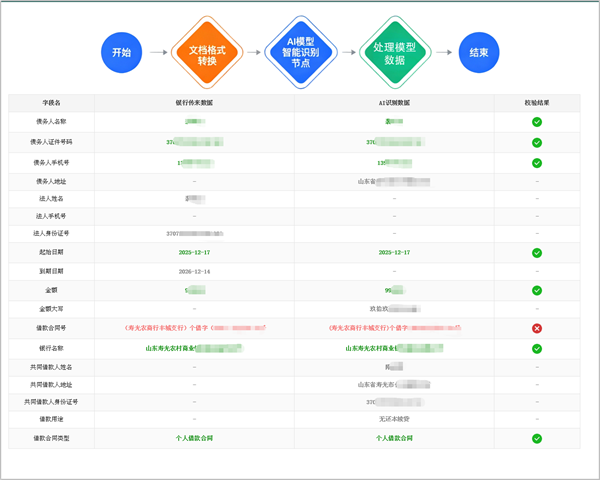Click the green check for 债务人手机号
600x480 pixels.
tap(537, 162)
